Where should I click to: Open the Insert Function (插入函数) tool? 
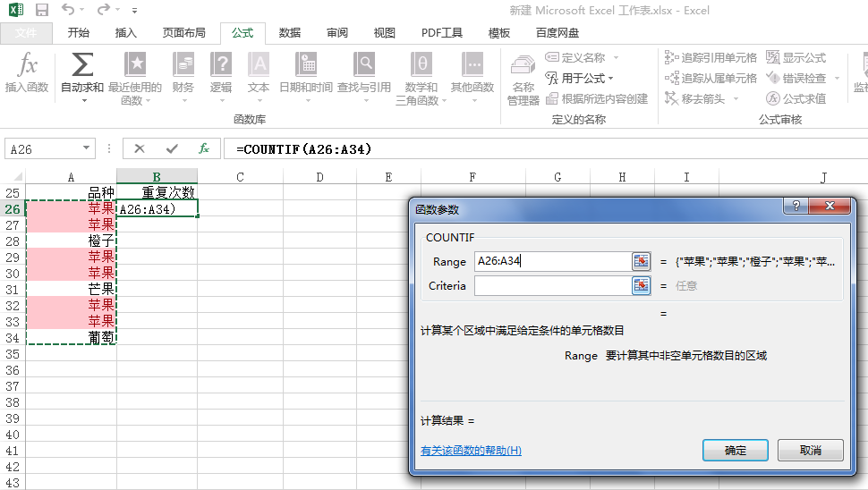(27, 73)
